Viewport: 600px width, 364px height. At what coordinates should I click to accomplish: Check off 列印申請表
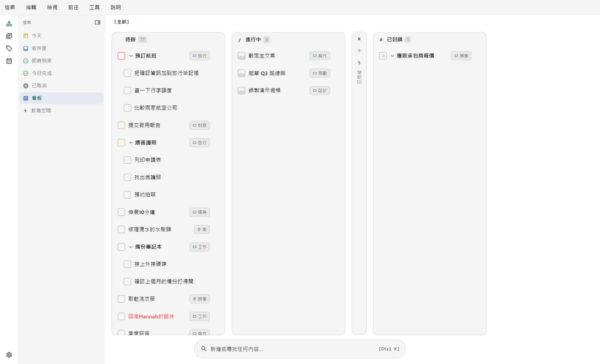127,160
